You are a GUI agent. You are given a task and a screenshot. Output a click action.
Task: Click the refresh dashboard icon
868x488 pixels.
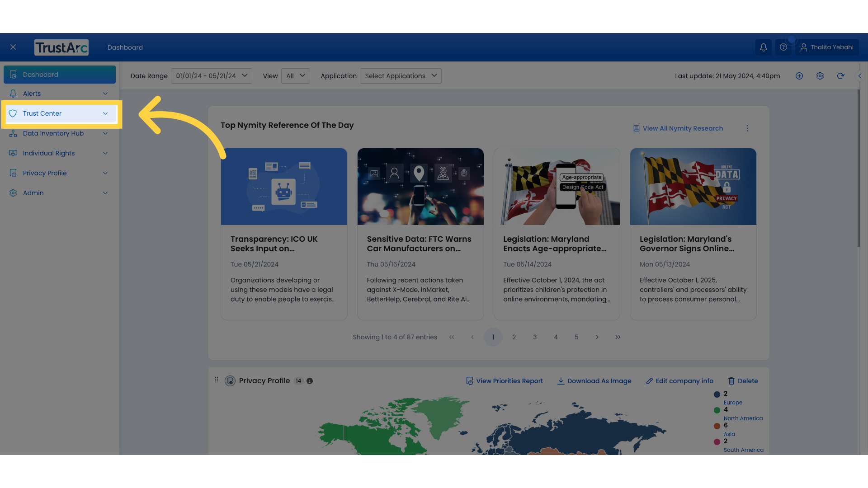[841, 76]
